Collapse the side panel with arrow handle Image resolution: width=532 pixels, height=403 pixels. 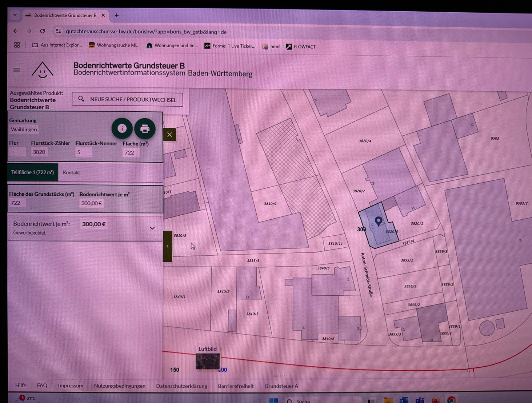(167, 246)
